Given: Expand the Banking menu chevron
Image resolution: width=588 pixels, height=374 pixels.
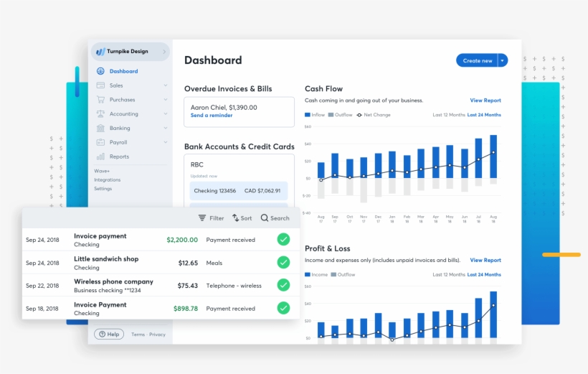Looking at the screenshot, I should pos(166,128).
